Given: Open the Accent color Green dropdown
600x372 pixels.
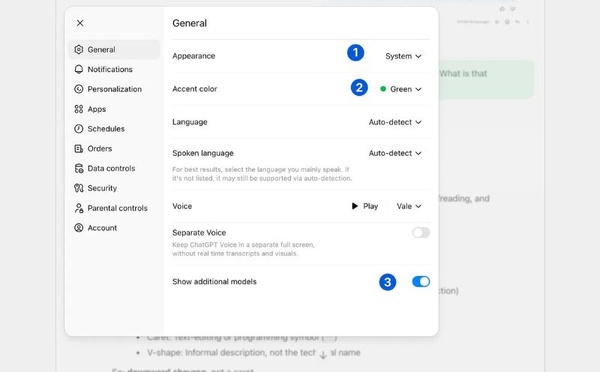Looking at the screenshot, I should pos(401,89).
